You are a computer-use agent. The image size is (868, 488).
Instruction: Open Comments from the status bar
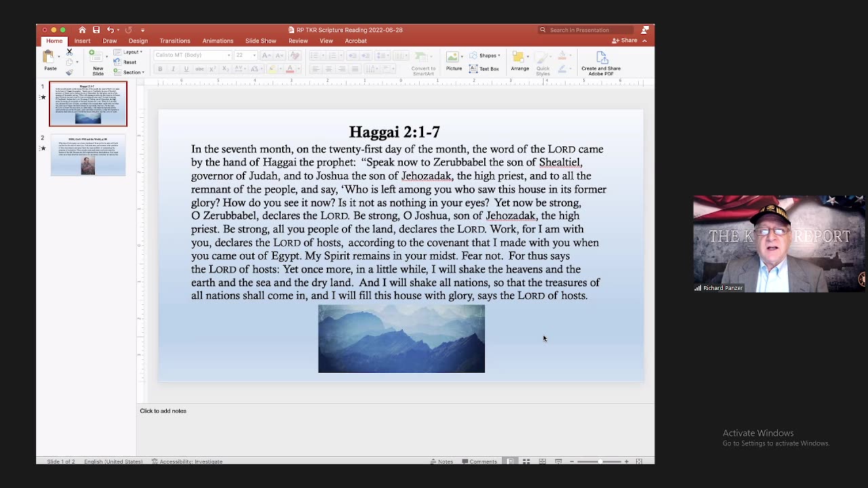(x=479, y=462)
